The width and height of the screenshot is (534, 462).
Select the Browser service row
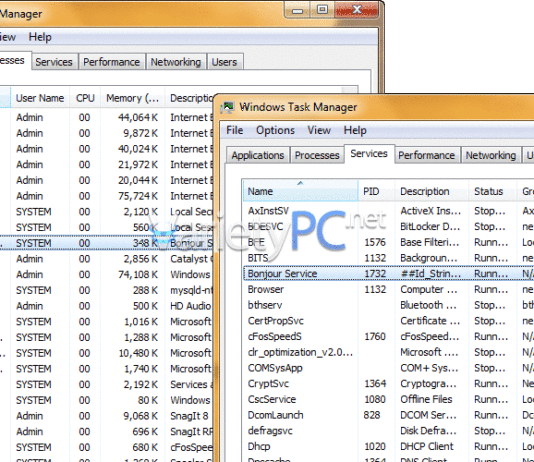coord(388,289)
